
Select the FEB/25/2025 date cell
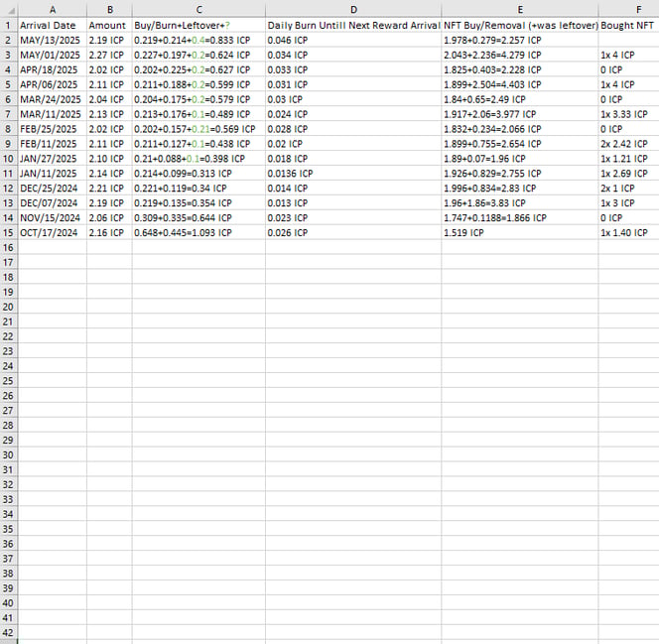pos(53,129)
